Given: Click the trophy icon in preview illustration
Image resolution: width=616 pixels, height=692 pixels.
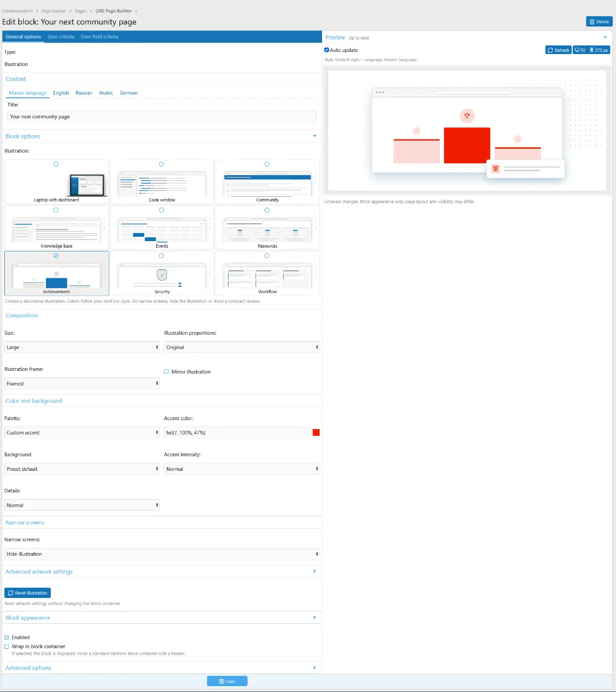Looking at the screenshot, I should click(467, 116).
